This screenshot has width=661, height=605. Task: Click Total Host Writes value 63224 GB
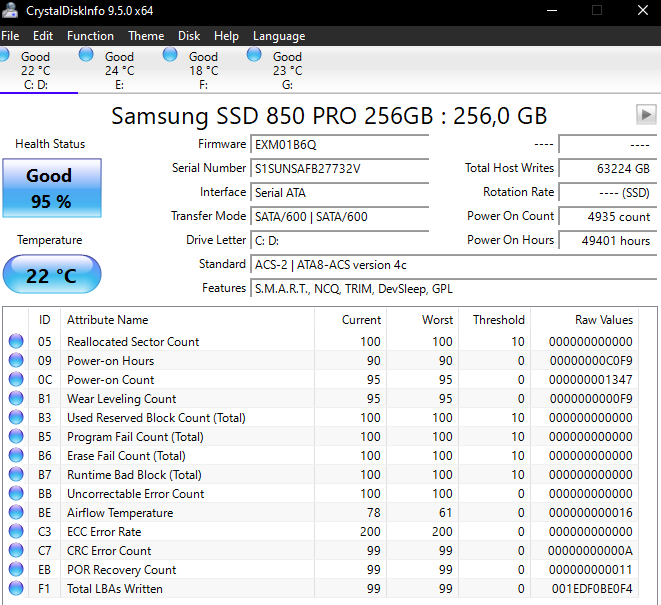607,169
